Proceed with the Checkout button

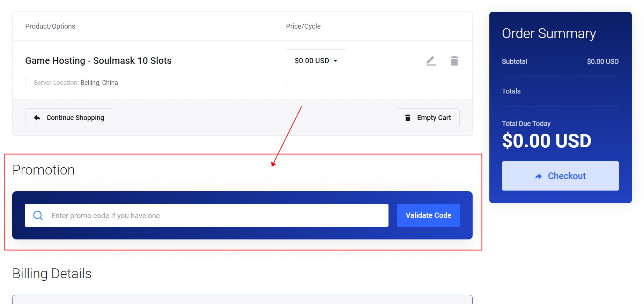pyautogui.click(x=560, y=176)
